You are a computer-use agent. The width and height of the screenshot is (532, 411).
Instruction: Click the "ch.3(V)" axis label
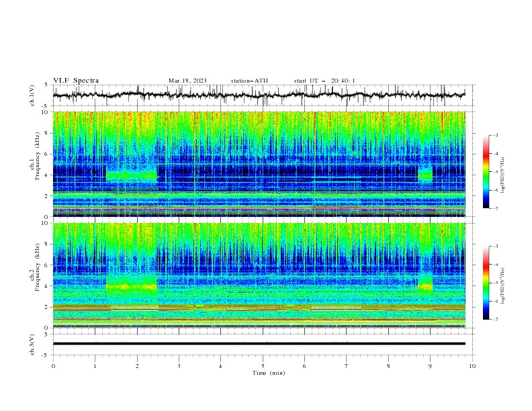(x=32, y=345)
